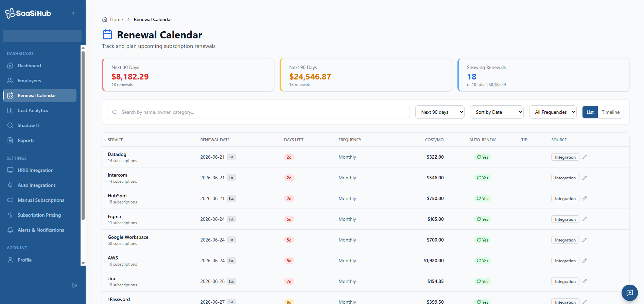Click the auto-renew Yes badge for AWS
This screenshot has width=644, height=304.
click(482, 261)
